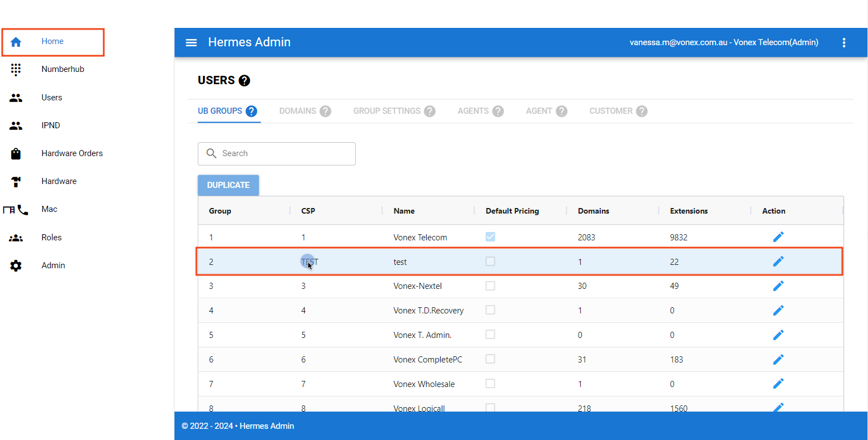Click the Roles group icon
Viewport: 868px width, 440px height.
coord(16,238)
